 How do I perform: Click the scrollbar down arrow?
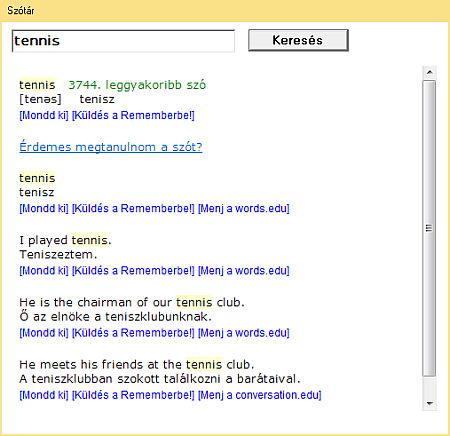[x=430, y=404]
